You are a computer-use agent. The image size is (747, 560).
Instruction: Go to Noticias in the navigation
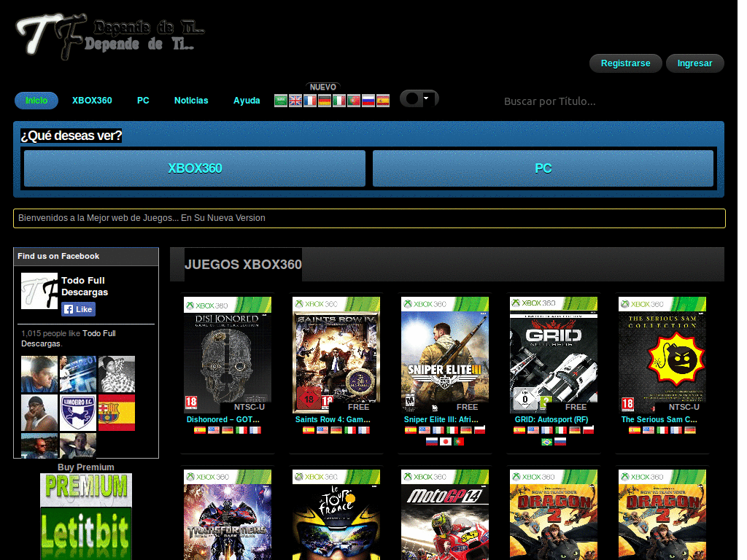point(191,101)
